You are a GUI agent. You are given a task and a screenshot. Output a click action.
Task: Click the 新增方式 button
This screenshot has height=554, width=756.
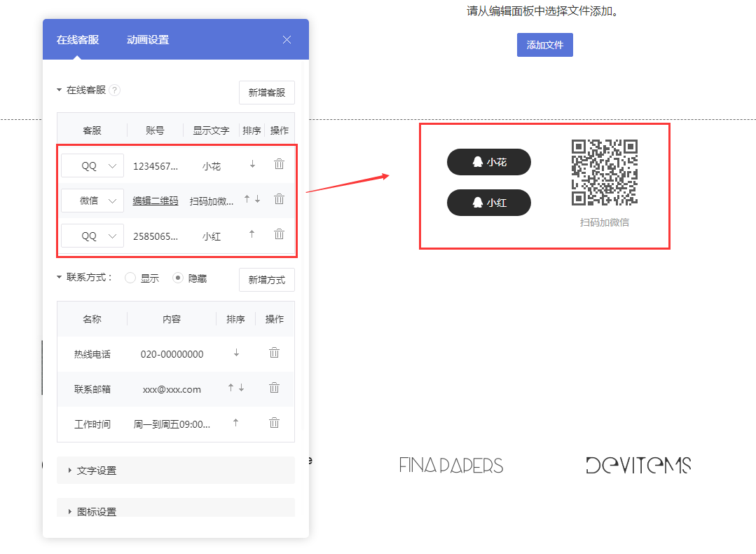pos(267,280)
